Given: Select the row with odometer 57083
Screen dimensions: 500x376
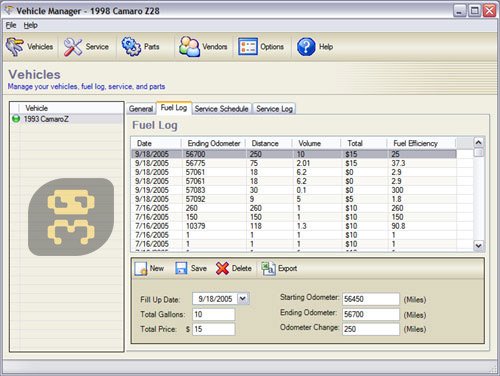Looking at the screenshot, I should click(294, 190).
